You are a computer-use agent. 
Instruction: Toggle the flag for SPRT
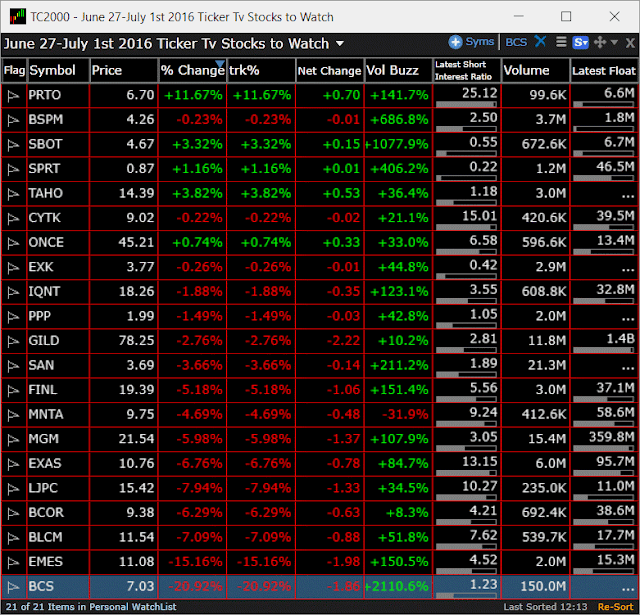pyautogui.click(x=13, y=169)
